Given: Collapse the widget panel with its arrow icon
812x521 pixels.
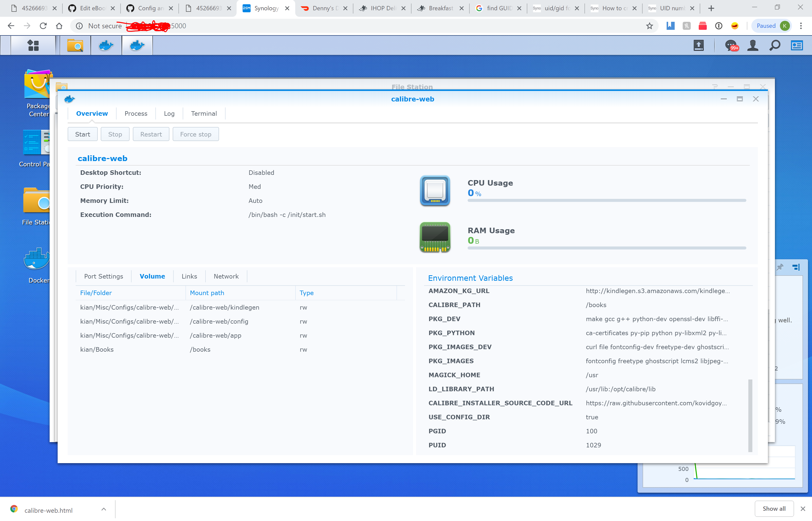Looking at the screenshot, I should pyautogui.click(x=796, y=267).
